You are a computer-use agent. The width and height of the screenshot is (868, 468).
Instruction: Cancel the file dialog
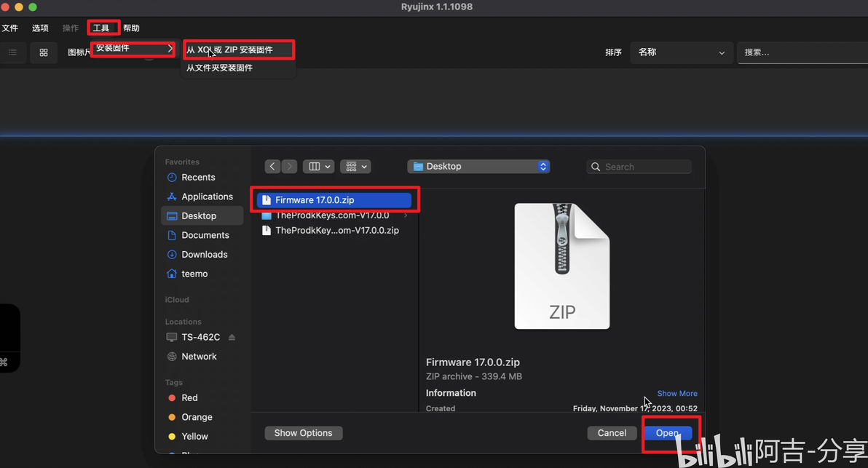coord(612,433)
